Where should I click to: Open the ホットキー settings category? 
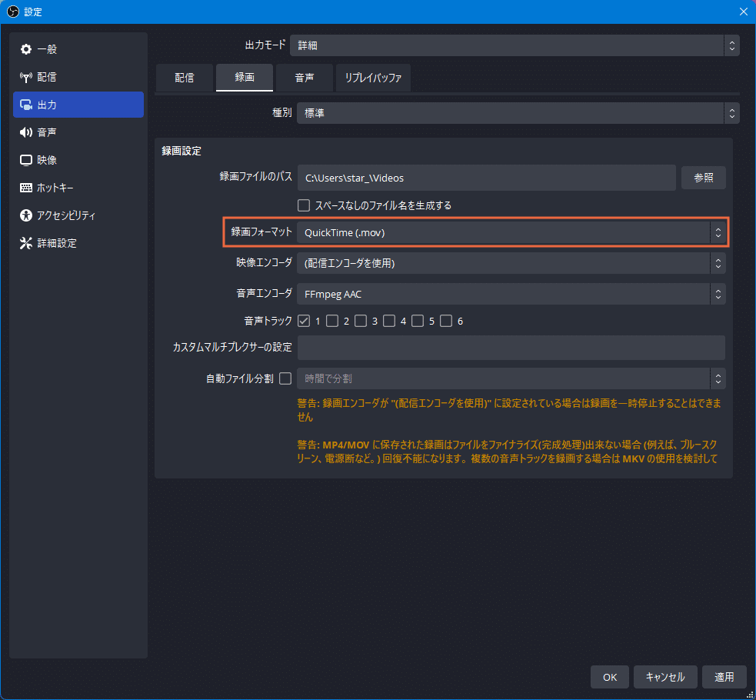[x=78, y=188]
